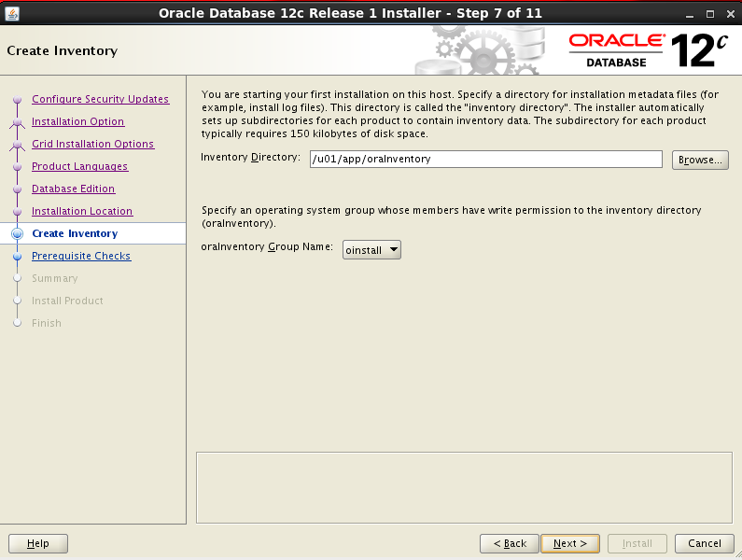This screenshot has width=742, height=560.
Task: Open the oraInventory Group Name dropdown
Action: [371, 250]
